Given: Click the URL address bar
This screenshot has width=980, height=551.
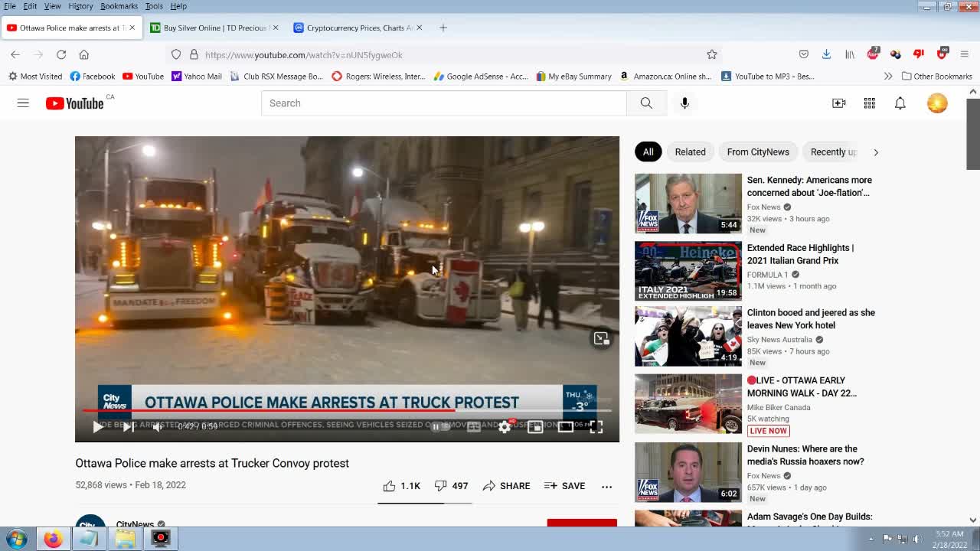Looking at the screenshot, I should click(x=444, y=55).
